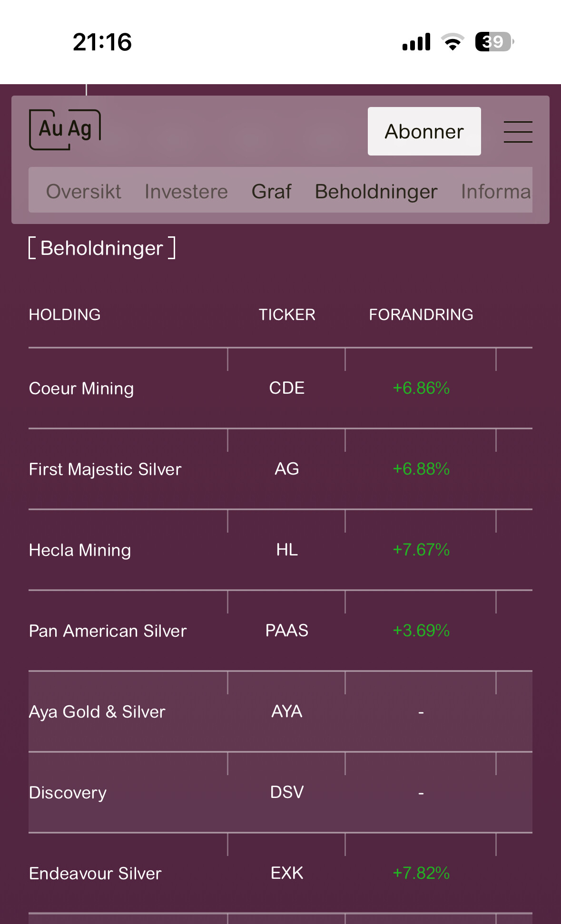561x924 pixels.
Task: Show the partially visible Informa tab
Action: 495,192
